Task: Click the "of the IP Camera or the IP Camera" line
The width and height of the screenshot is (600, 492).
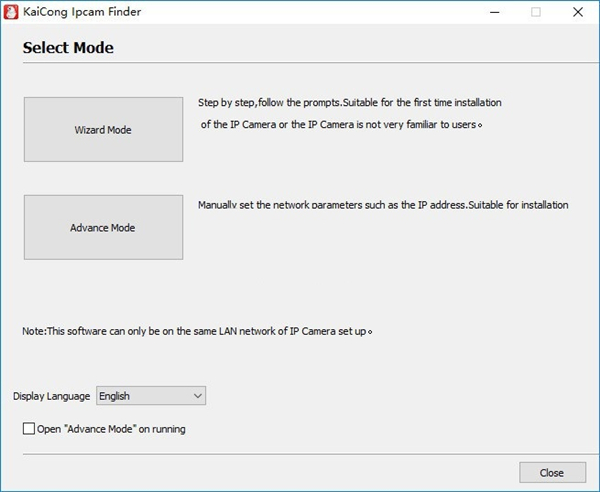Action: point(341,124)
